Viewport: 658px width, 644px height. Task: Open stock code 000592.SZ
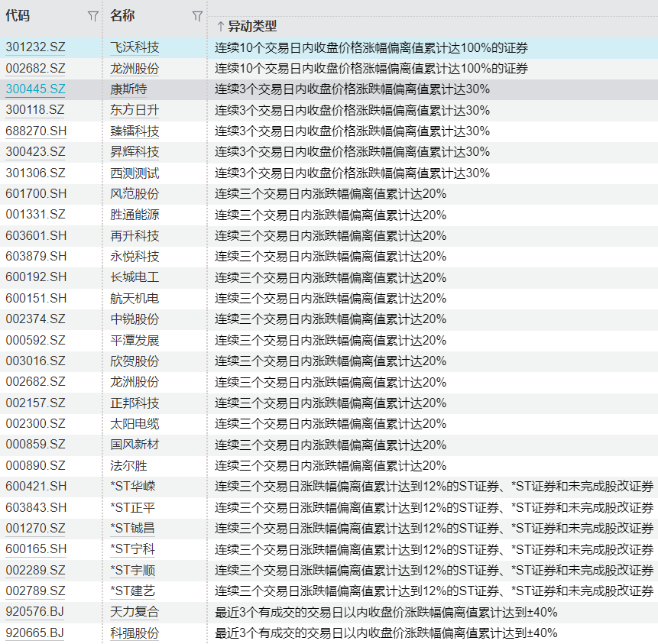point(35,340)
